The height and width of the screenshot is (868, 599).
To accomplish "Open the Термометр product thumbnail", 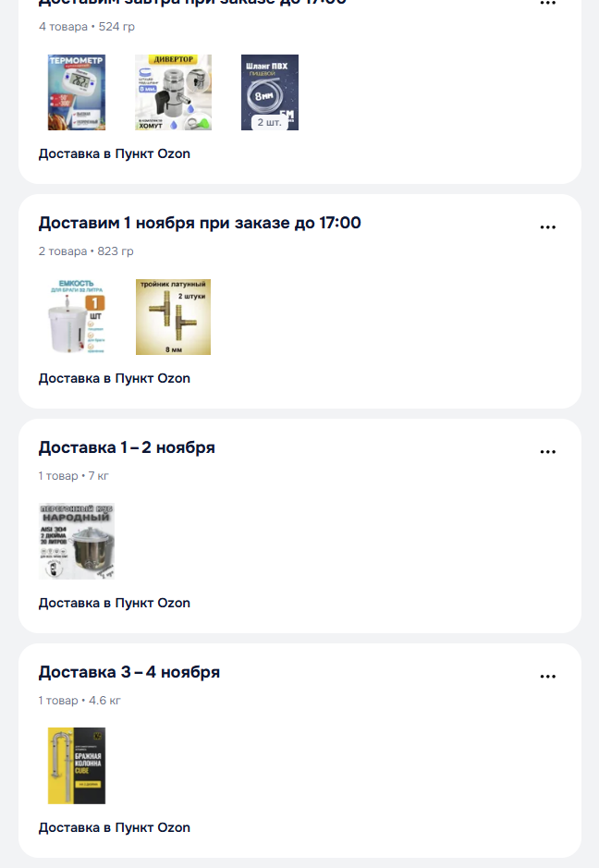I will pos(77,92).
